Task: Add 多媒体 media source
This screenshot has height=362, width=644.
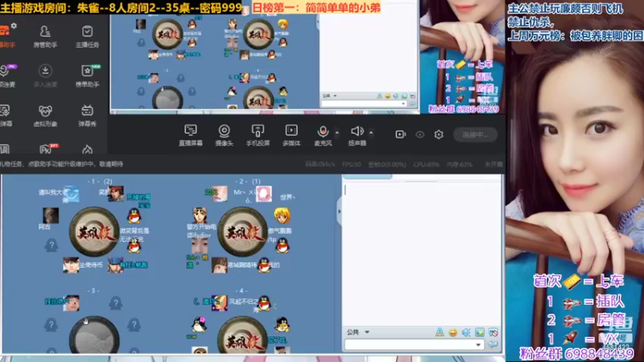Action: pos(291,135)
